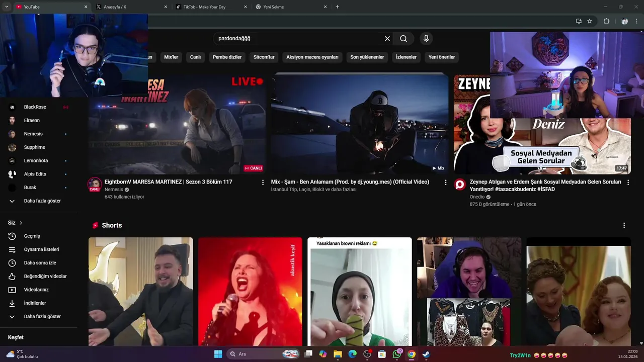Clear the YouTube search box text
Screen dimensions: 644x362
point(387,39)
